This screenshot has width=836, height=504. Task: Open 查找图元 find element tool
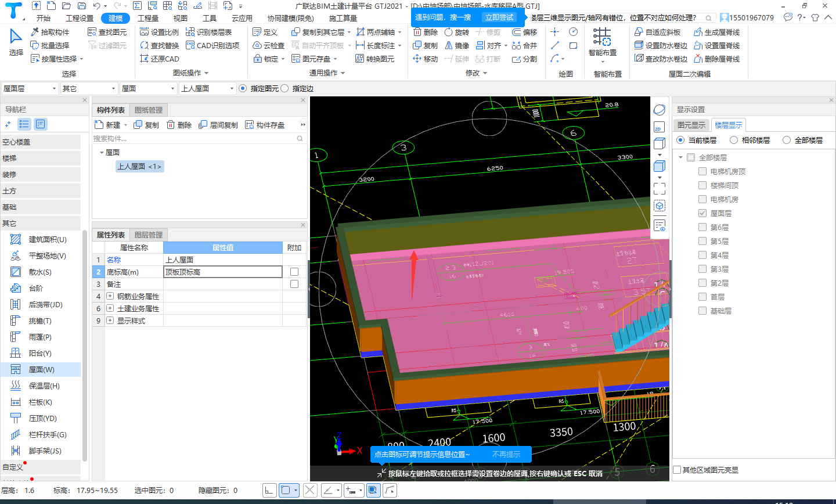tap(107, 32)
